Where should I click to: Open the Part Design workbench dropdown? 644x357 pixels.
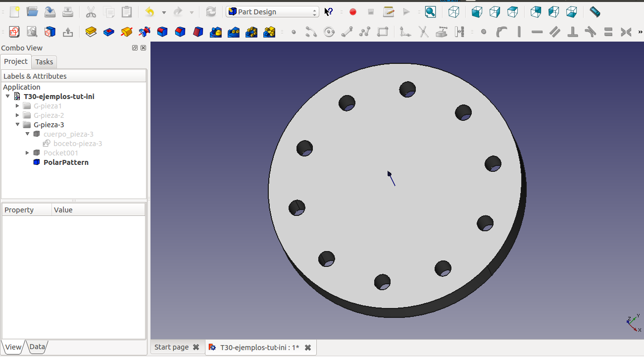coord(272,12)
